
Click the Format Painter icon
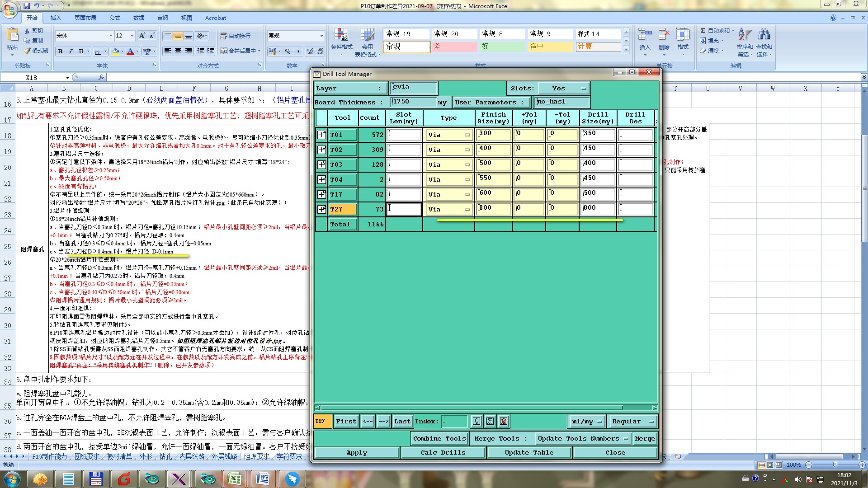click(28, 51)
